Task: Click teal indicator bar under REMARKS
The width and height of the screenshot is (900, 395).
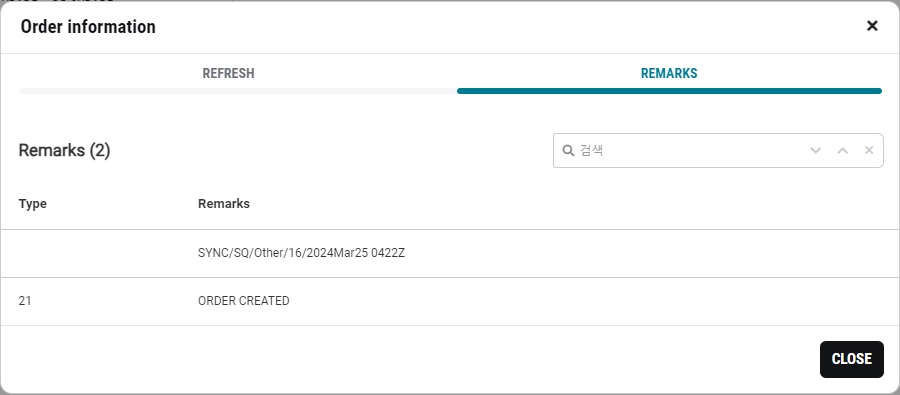Action: point(669,91)
